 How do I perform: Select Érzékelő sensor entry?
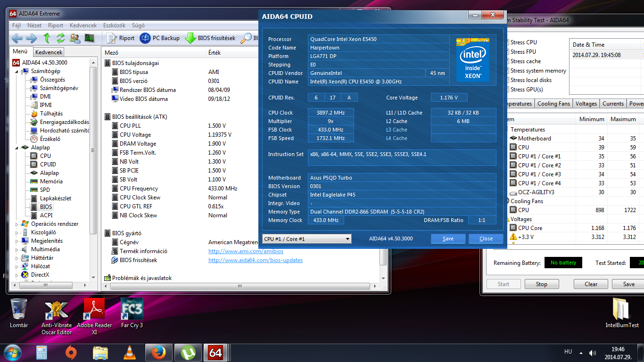50,139
